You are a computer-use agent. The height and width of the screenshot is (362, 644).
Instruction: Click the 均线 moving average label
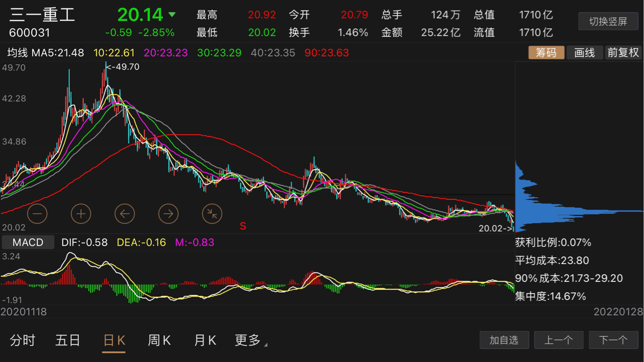(17, 53)
